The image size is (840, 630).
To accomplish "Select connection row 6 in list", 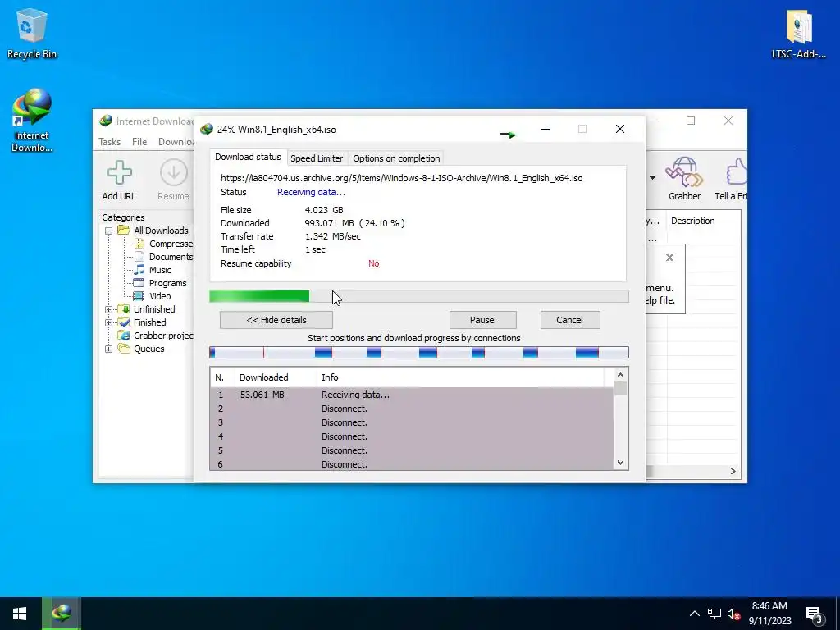I will pyautogui.click(x=412, y=464).
